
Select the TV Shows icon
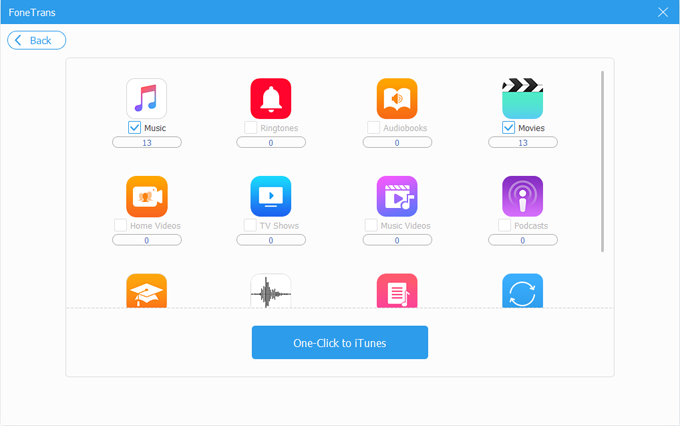click(x=270, y=196)
